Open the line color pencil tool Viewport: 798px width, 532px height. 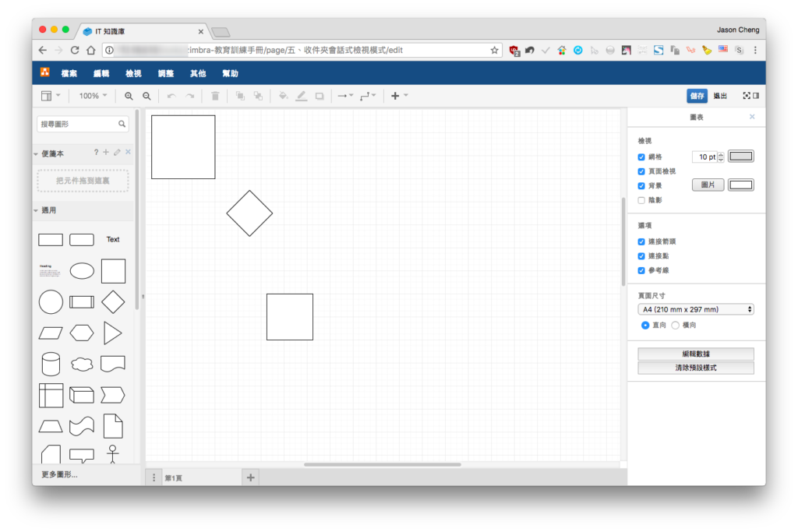(x=302, y=96)
